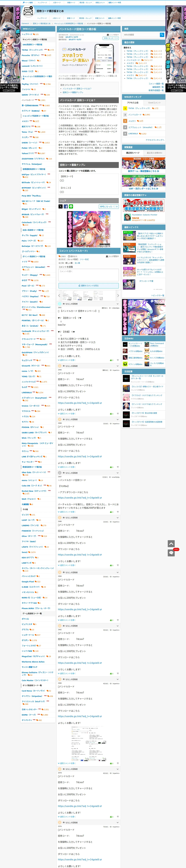
Task: Click the avatar icon of comment 2991
Action: 60,304
